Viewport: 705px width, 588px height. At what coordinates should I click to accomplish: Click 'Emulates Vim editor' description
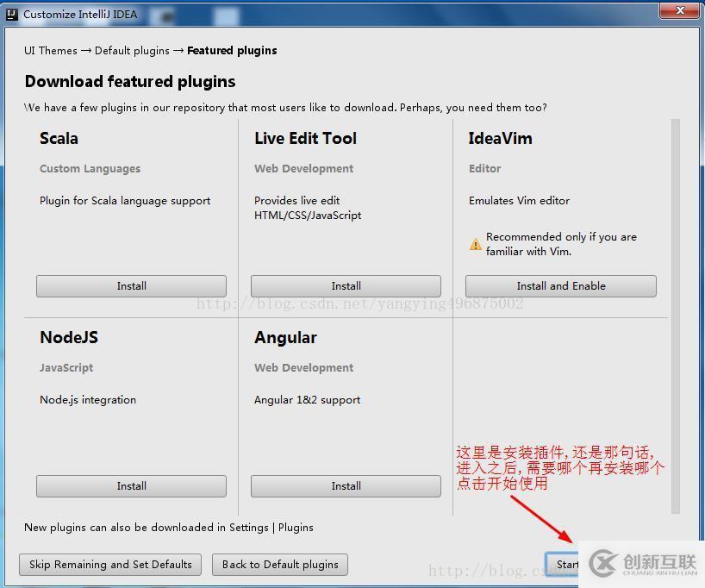coord(520,201)
